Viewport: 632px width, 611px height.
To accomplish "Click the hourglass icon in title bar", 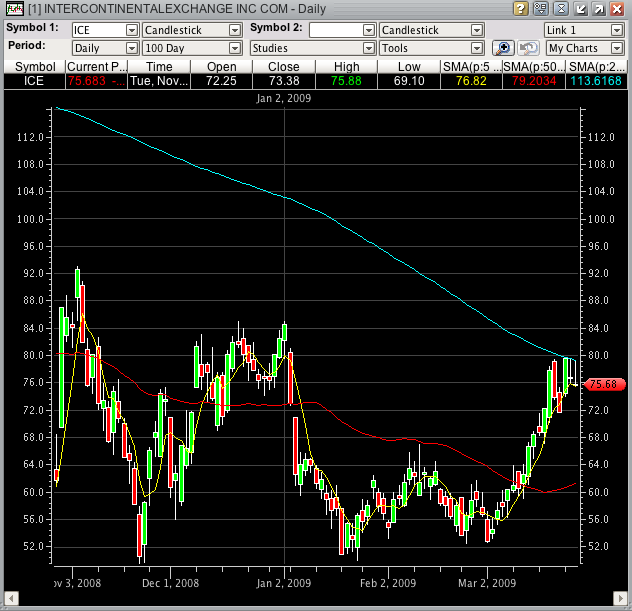I will click(x=560, y=9).
